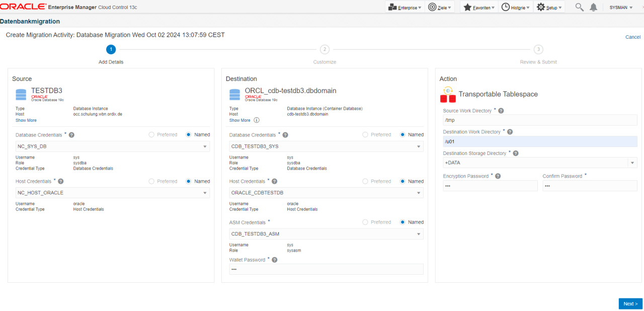644x311 pixels.
Task: Click the Encryption Password help icon
Action: (x=498, y=176)
